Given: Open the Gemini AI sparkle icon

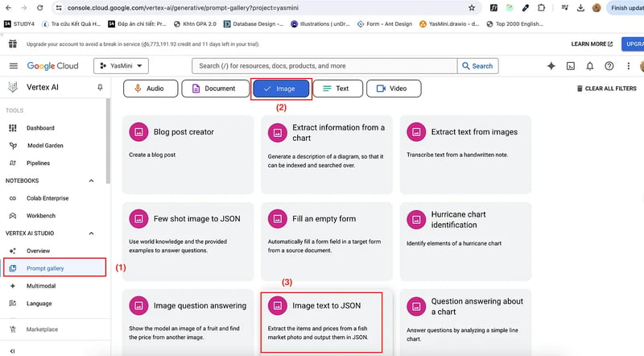Looking at the screenshot, I should [551, 66].
